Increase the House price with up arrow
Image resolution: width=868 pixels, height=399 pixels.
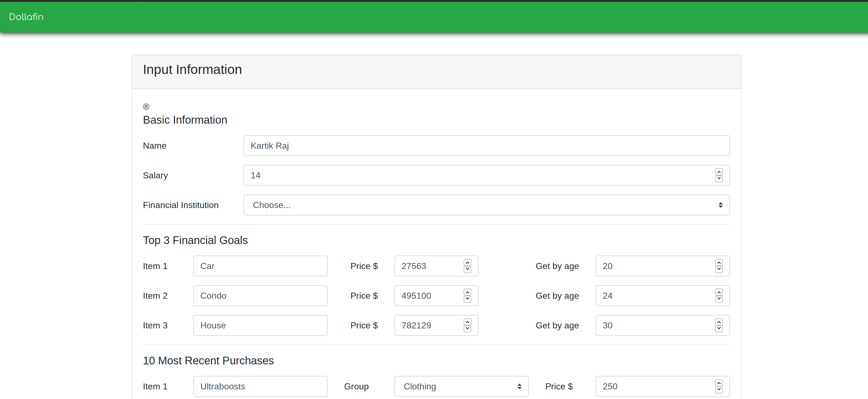click(x=467, y=322)
